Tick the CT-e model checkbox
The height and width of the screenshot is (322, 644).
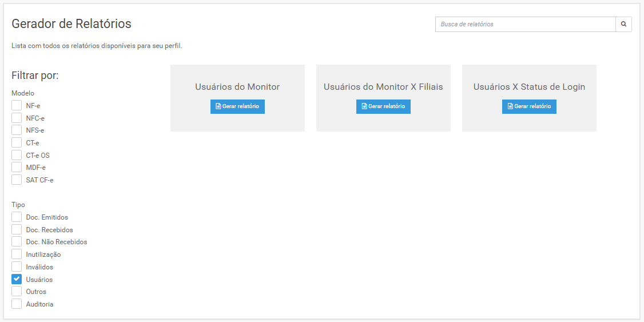tap(17, 142)
